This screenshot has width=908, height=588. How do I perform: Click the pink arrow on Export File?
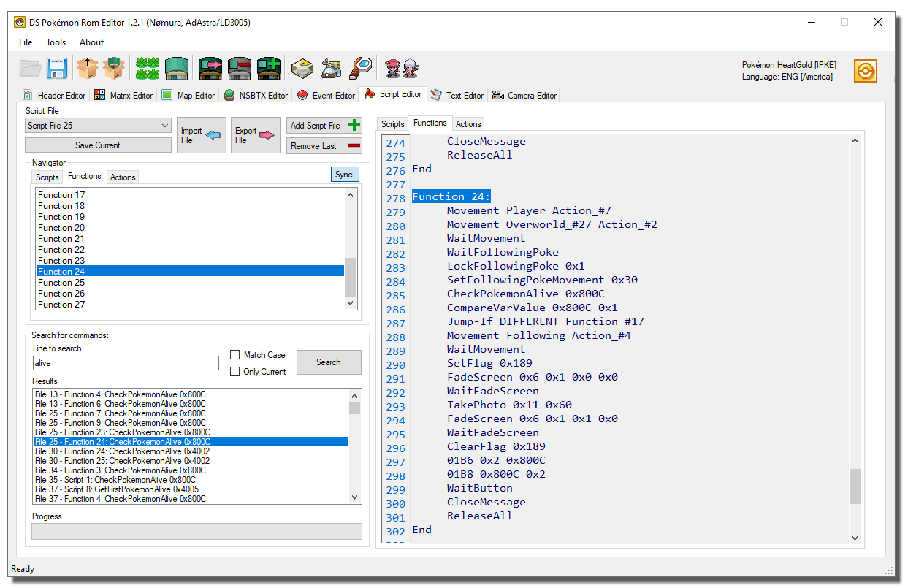(x=267, y=135)
